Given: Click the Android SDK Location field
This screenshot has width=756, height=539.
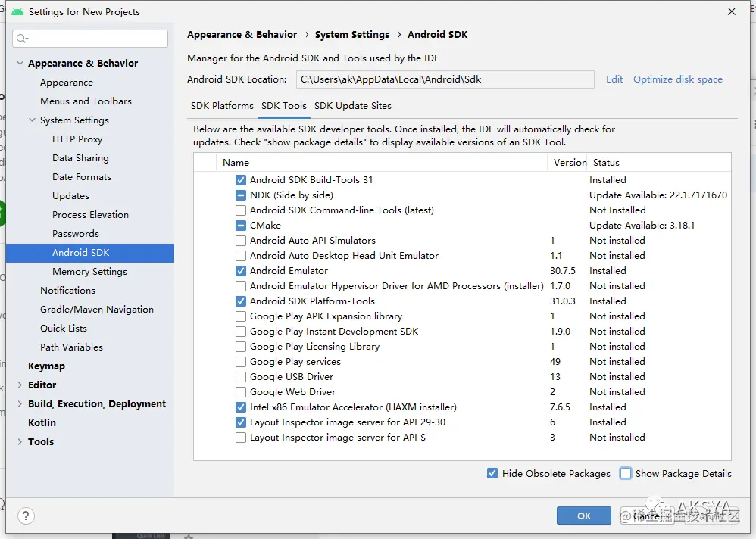Looking at the screenshot, I should (444, 79).
